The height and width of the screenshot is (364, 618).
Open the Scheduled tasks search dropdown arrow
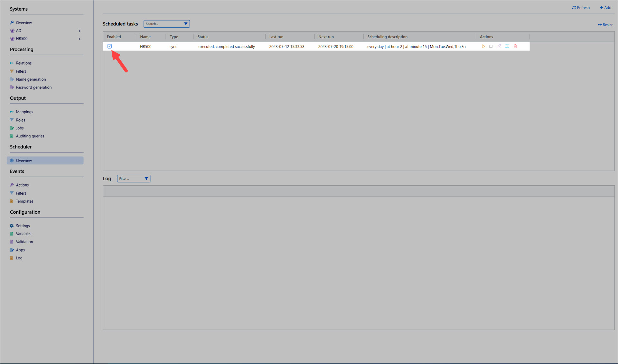coord(186,24)
